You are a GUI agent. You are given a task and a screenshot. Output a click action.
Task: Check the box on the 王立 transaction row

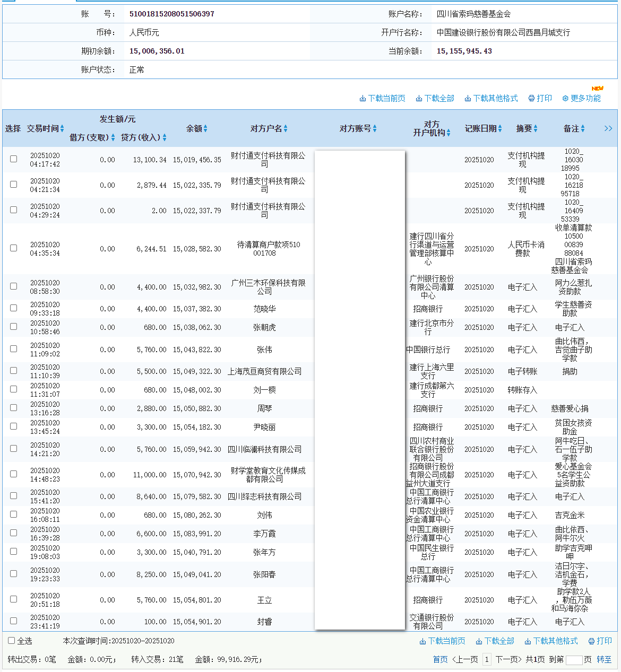click(x=13, y=600)
